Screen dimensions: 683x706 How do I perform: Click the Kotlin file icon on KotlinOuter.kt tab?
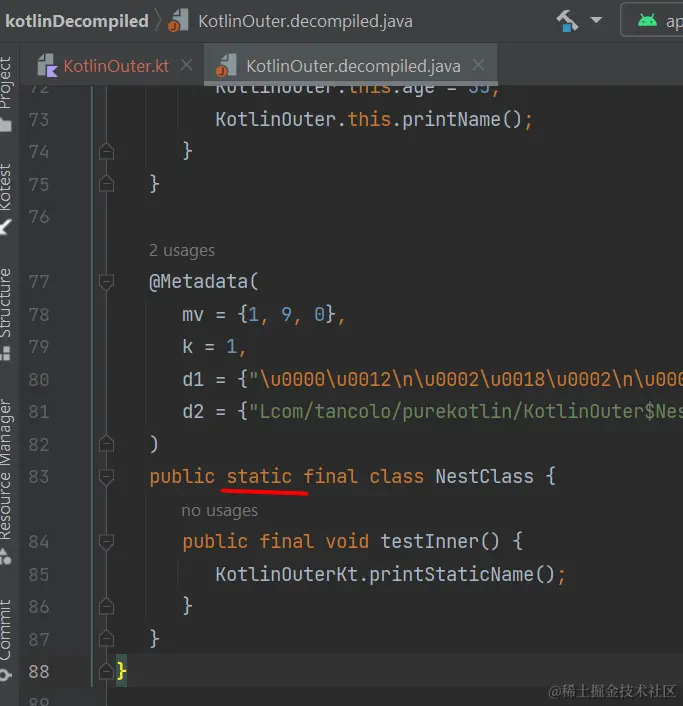[x=47, y=66]
